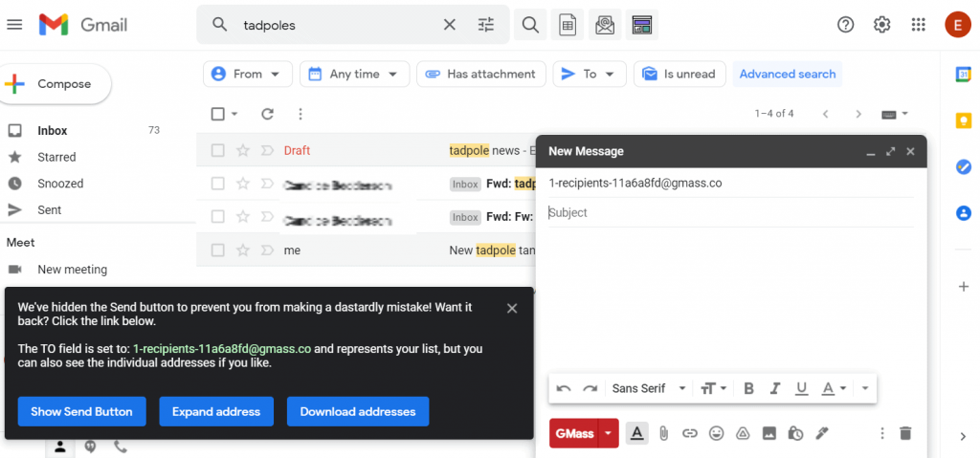Select the Draft row checkbox
The width and height of the screenshot is (980, 458).
pyautogui.click(x=217, y=150)
